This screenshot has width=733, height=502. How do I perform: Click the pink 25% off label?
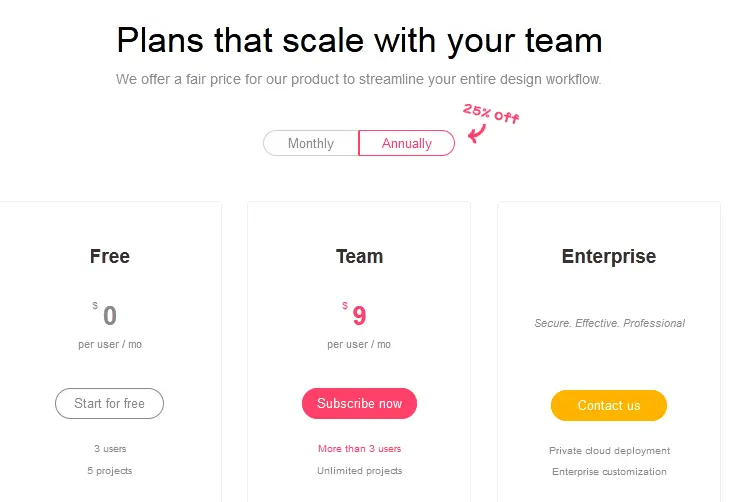click(491, 113)
